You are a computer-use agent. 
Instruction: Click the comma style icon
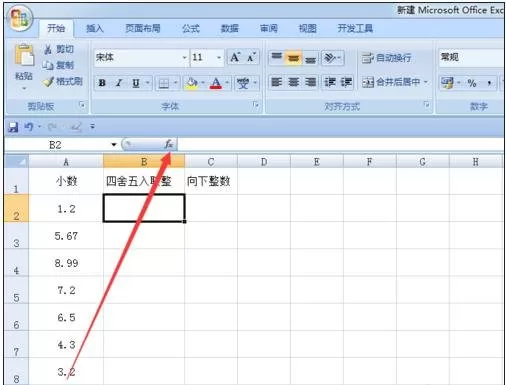coord(489,83)
